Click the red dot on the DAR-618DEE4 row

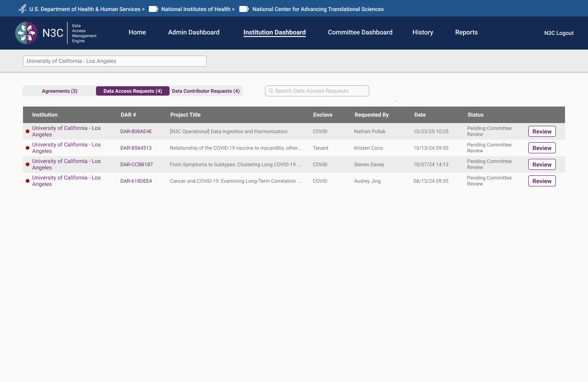pos(27,181)
